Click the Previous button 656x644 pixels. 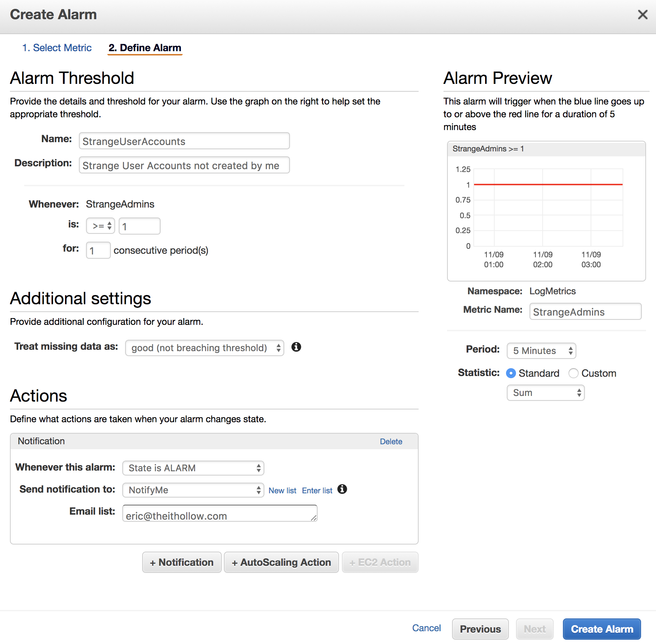(480, 629)
